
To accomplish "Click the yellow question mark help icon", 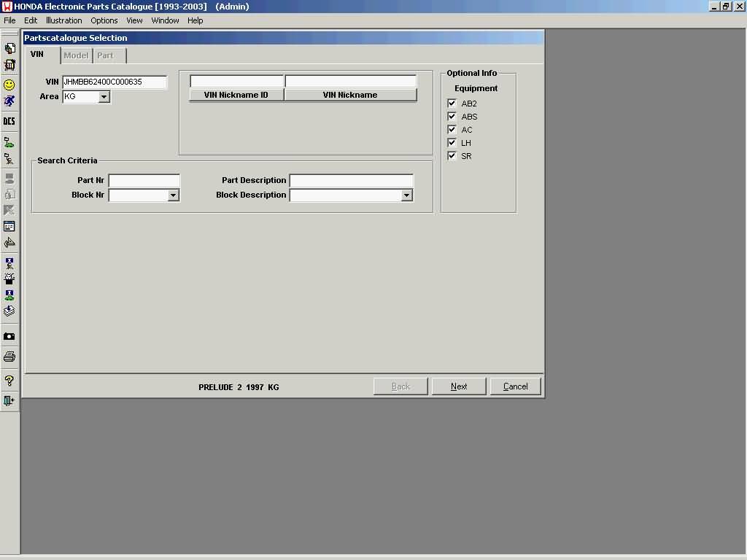I will pyautogui.click(x=9, y=381).
